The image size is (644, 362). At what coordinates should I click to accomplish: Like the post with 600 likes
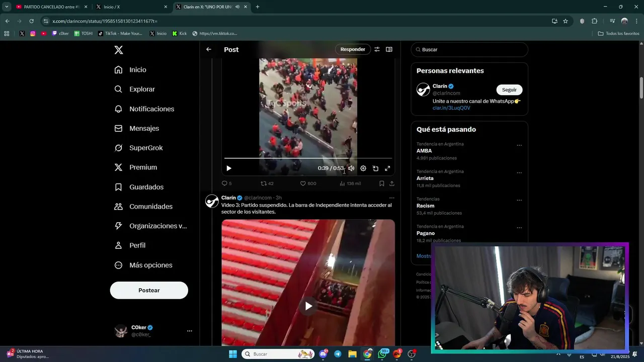(x=308, y=184)
